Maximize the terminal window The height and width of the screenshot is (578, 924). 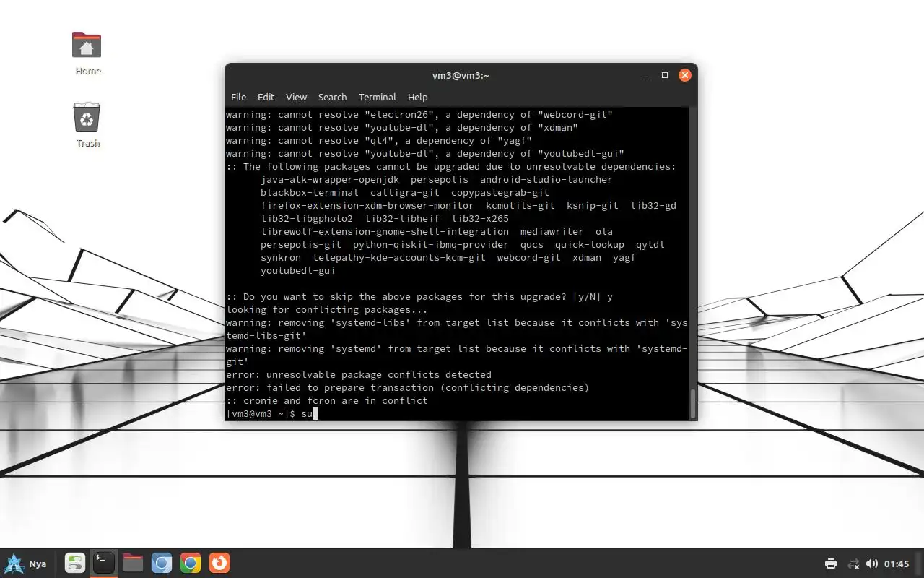click(665, 75)
